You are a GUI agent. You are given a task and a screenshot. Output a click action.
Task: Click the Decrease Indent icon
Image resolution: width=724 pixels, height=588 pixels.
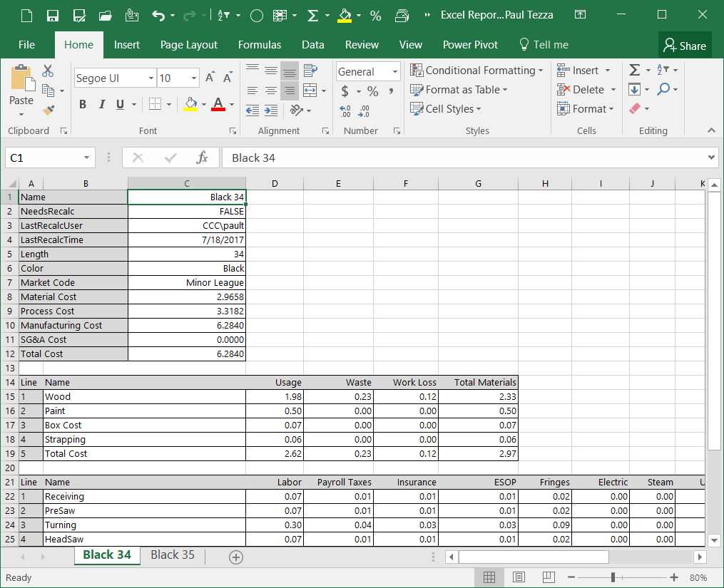point(252,110)
